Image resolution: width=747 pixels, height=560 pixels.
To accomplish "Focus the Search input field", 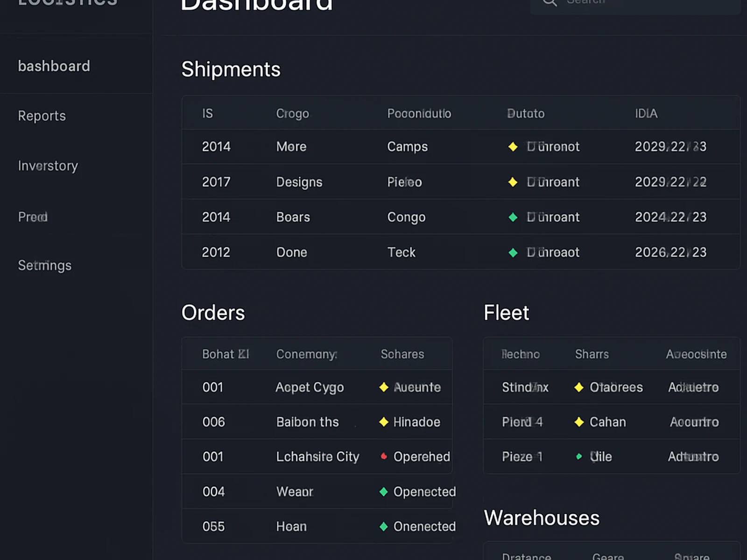I will point(644,4).
